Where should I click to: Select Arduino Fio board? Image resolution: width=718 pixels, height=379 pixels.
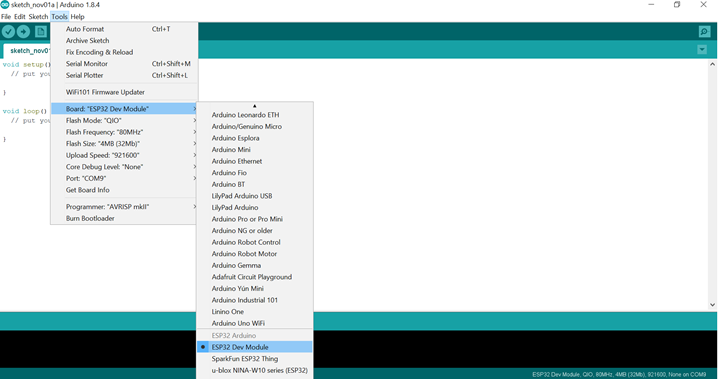click(x=255, y=173)
